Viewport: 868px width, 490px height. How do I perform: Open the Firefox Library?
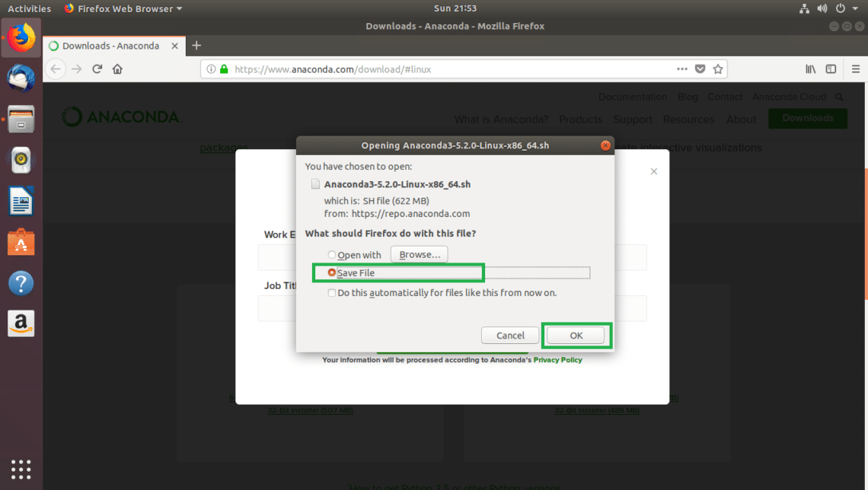coord(810,69)
